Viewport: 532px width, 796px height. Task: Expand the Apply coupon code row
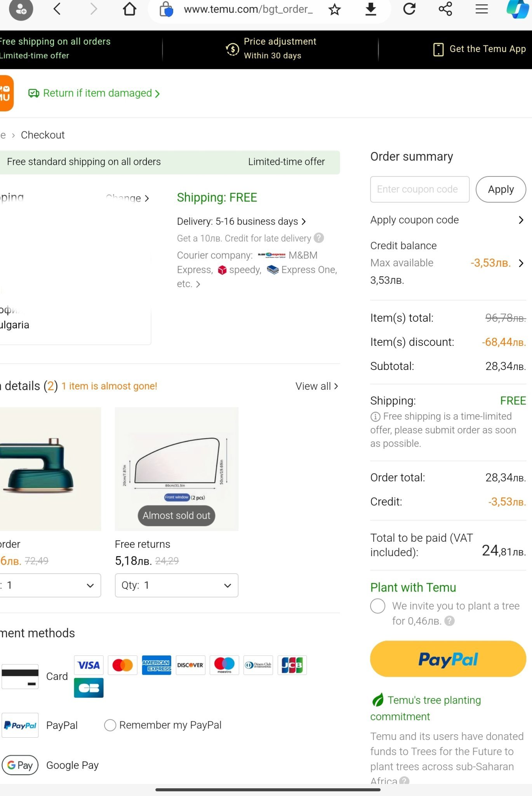[x=447, y=220]
